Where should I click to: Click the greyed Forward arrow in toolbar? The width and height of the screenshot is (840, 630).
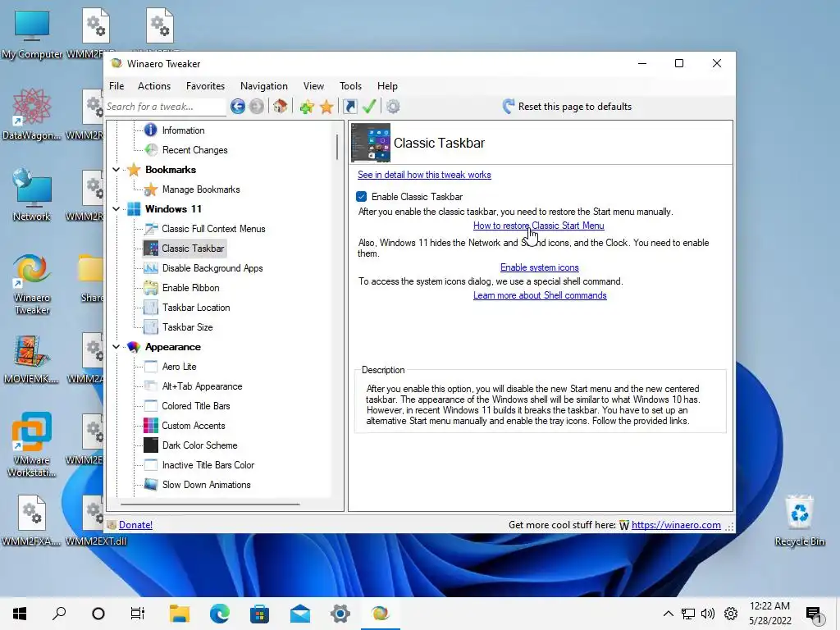coord(257,107)
